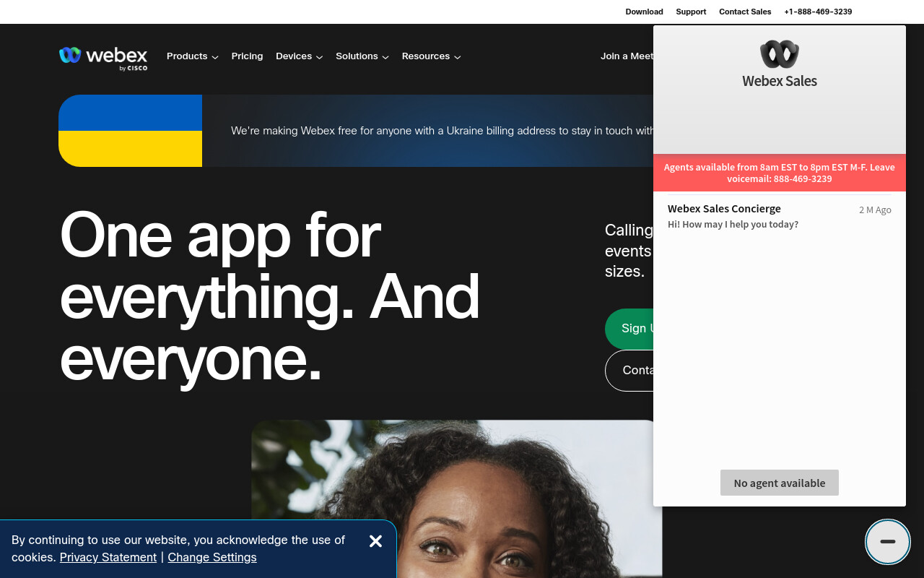Image resolution: width=924 pixels, height=578 pixels.
Task: Click the Ukraine billing address banner text
Action: coord(442,131)
